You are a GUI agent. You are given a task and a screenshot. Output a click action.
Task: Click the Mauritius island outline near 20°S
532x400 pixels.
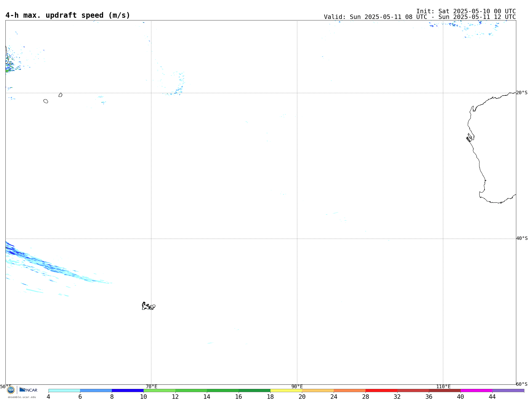coord(60,95)
